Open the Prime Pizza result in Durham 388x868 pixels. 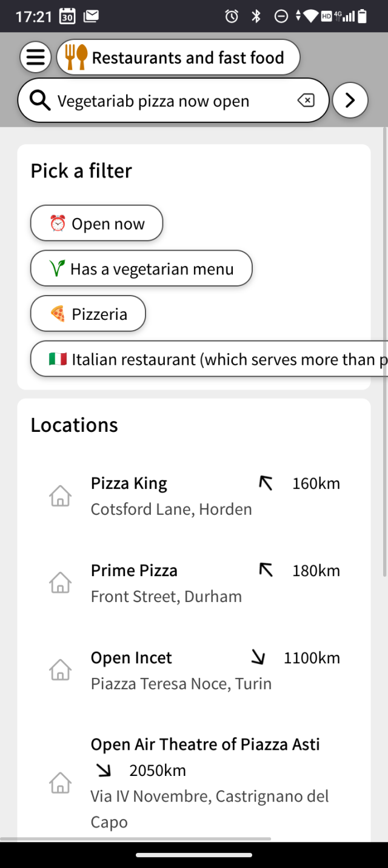coord(167,583)
